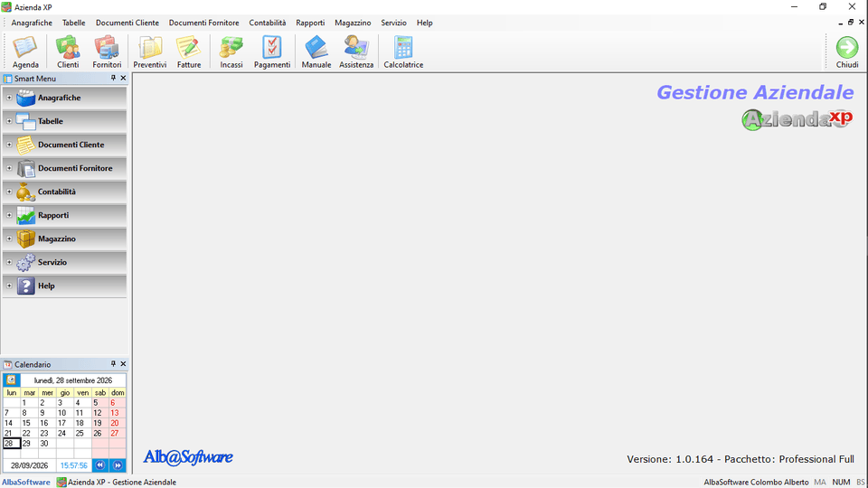Open the Tabelle menu in menu bar
Image resolution: width=868 pixels, height=488 pixels.
tap(73, 23)
